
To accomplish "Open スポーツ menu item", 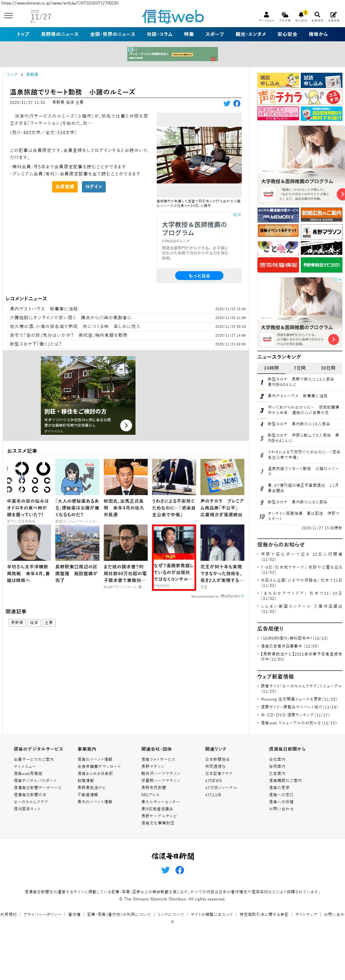I will point(214,34).
